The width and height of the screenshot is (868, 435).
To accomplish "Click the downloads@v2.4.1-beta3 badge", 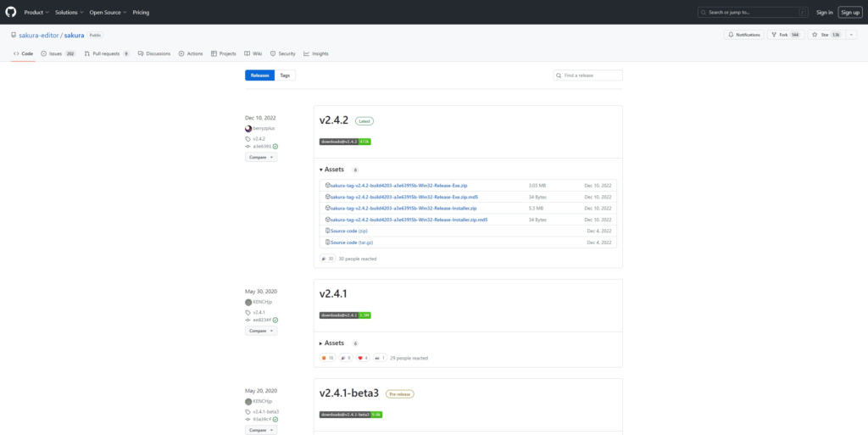I will (350, 415).
